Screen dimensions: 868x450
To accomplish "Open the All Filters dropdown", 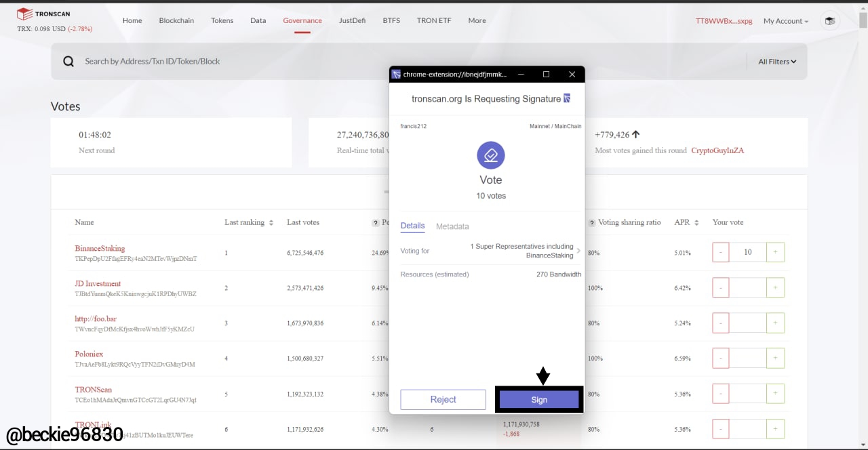I will click(x=777, y=62).
